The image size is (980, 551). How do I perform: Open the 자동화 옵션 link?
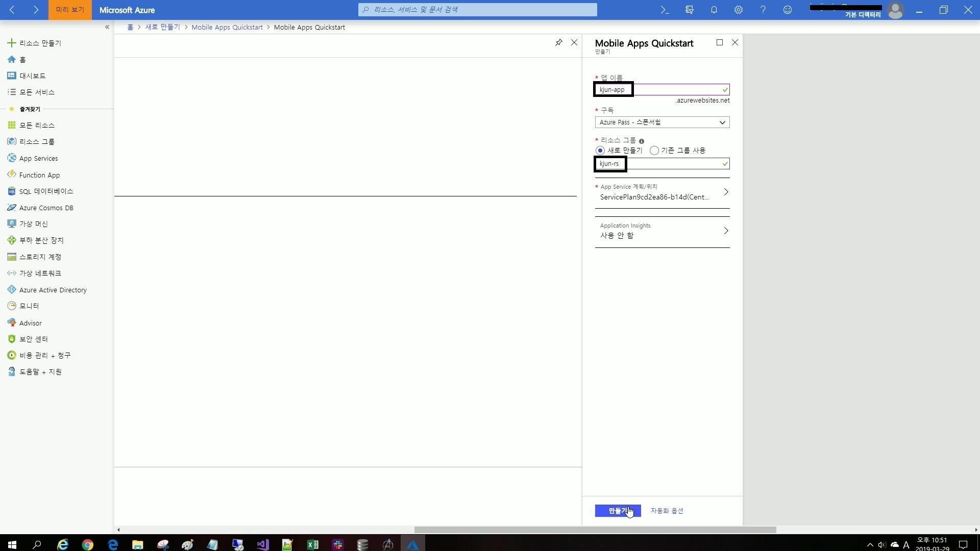point(667,511)
